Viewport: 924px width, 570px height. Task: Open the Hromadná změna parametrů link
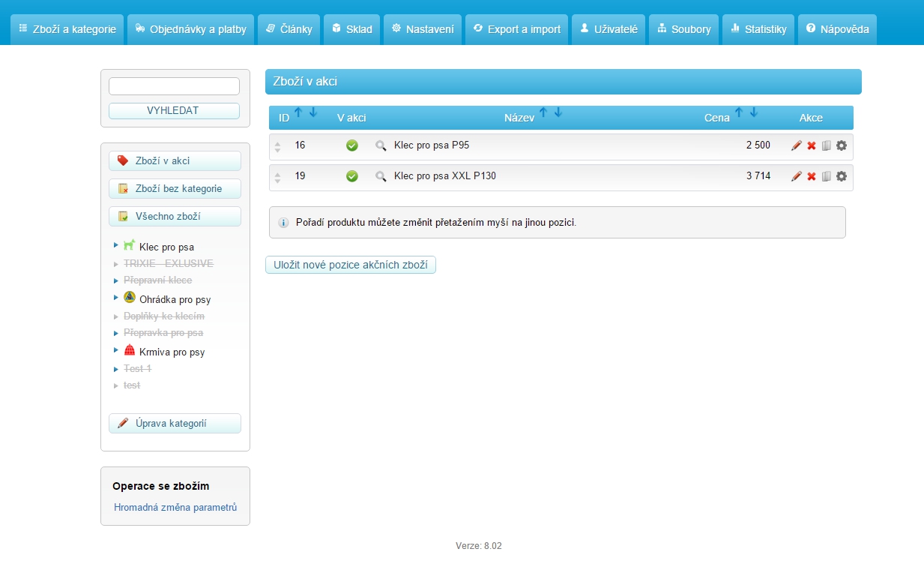[175, 508]
